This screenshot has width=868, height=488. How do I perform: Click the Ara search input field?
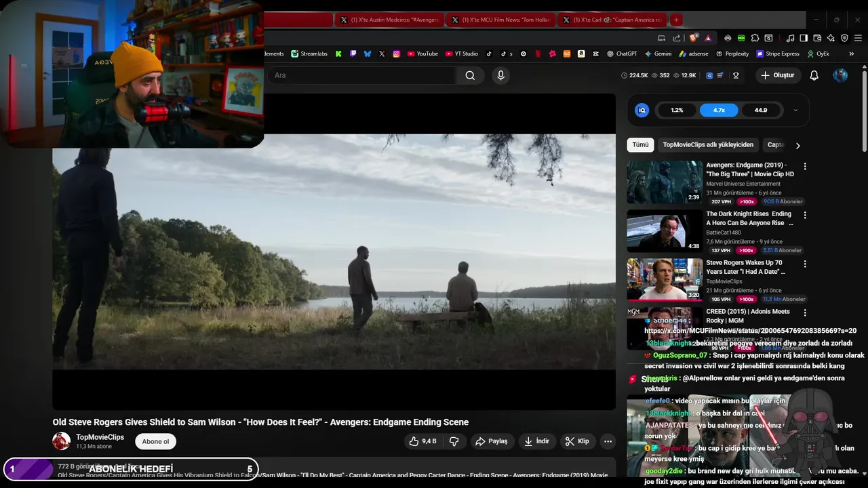(361, 75)
